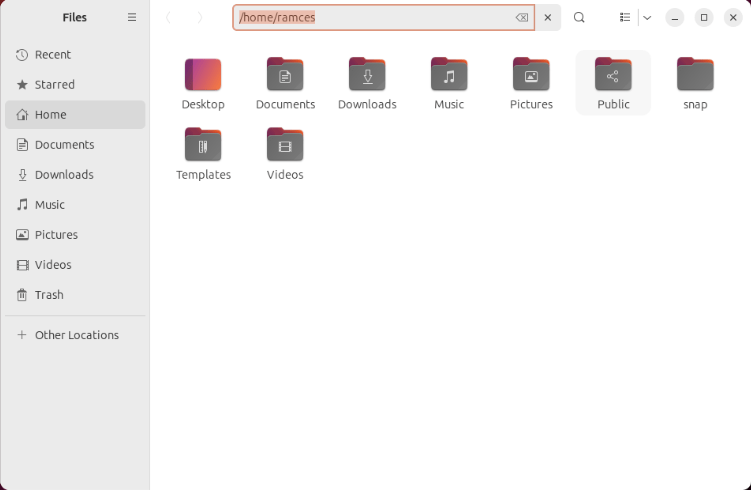Select the Templates folder icon
751x490 pixels.
[x=203, y=144]
